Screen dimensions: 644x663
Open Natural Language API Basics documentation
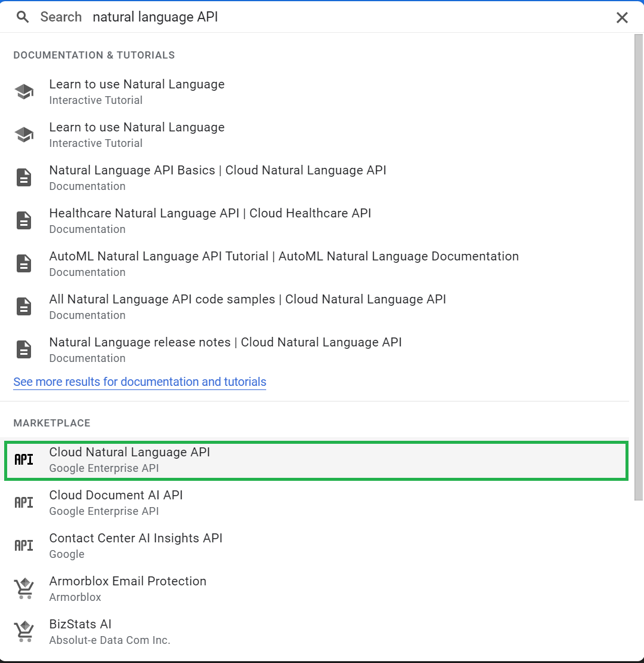(315, 177)
